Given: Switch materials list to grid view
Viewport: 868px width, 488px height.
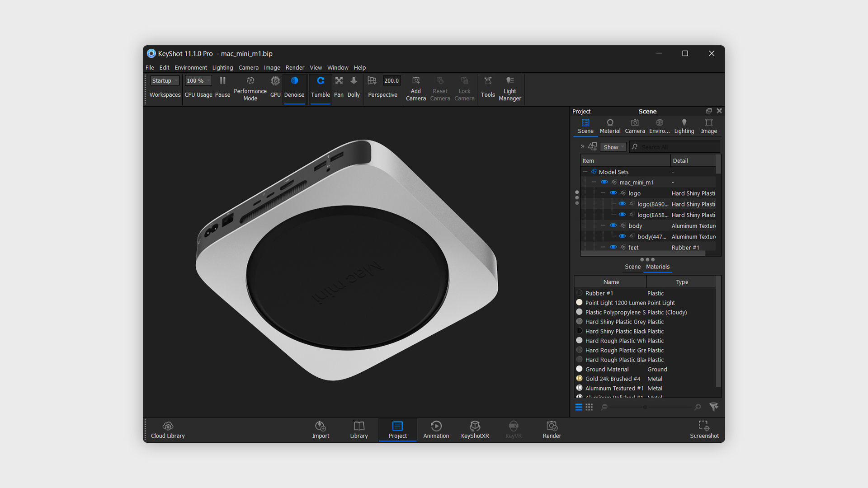Looking at the screenshot, I should tap(589, 407).
